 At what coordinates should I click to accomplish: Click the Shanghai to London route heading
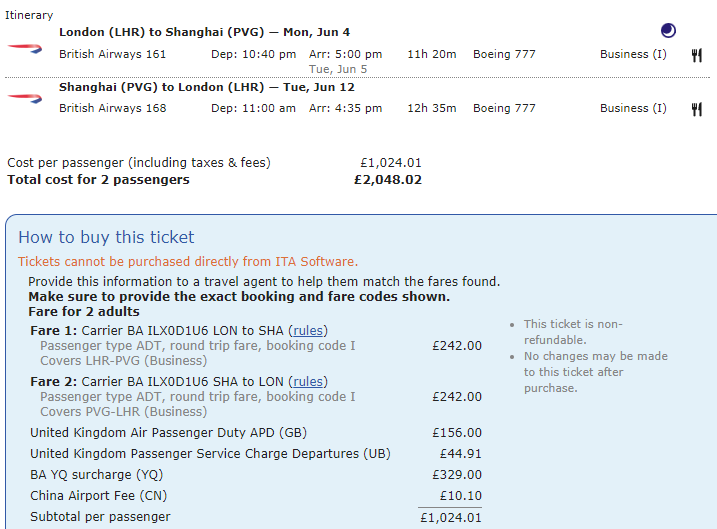(206, 87)
